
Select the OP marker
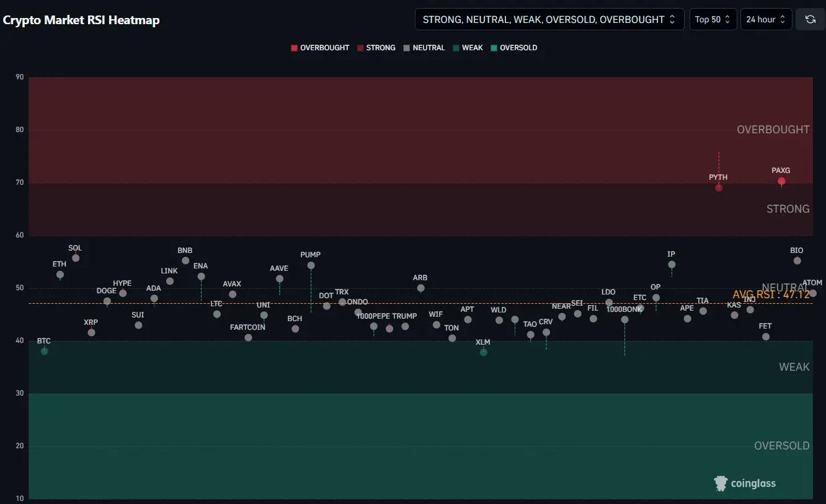point(656,298)
